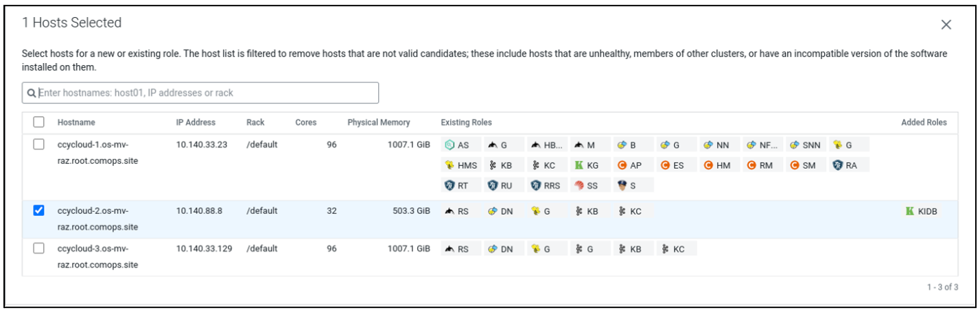Click the KIDB added role badge
Image resolution: width=980 pixels, height=310 pixels.
coord(922,211)
